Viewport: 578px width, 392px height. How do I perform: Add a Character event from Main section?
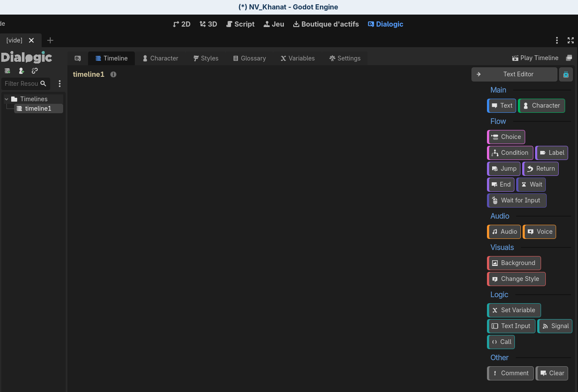coord(541,106)
